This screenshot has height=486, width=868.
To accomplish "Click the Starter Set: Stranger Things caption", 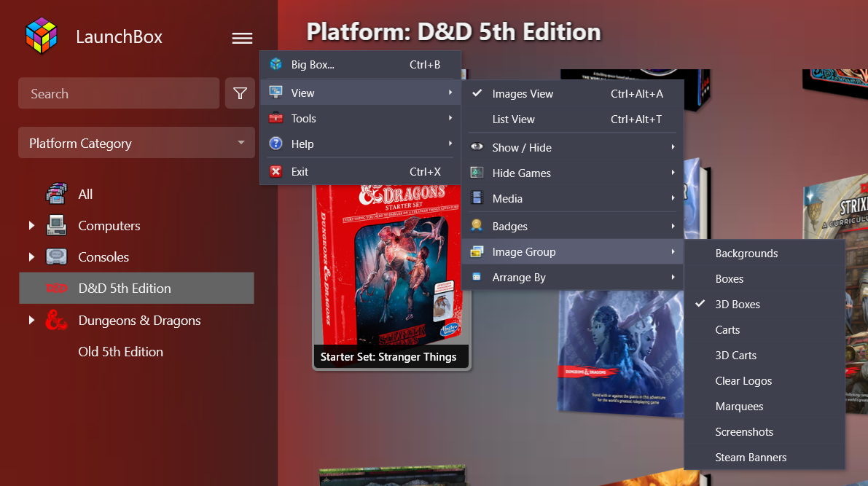I will coord(388,357).
